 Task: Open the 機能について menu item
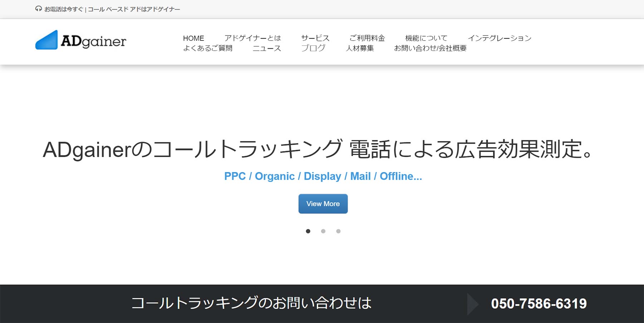pyautogui.click(x=426, y=38)
